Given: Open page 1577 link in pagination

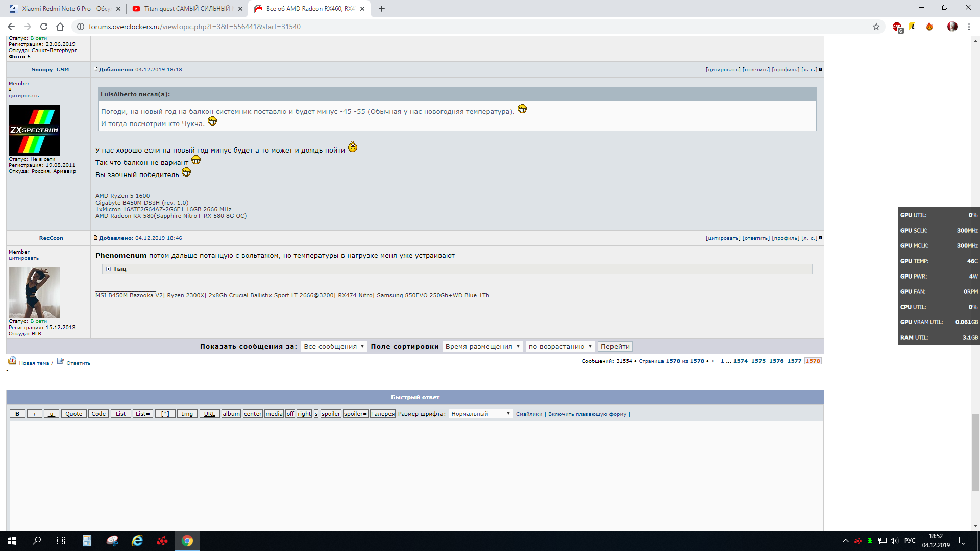Looking at the screenshot, I should pos(794,361).
